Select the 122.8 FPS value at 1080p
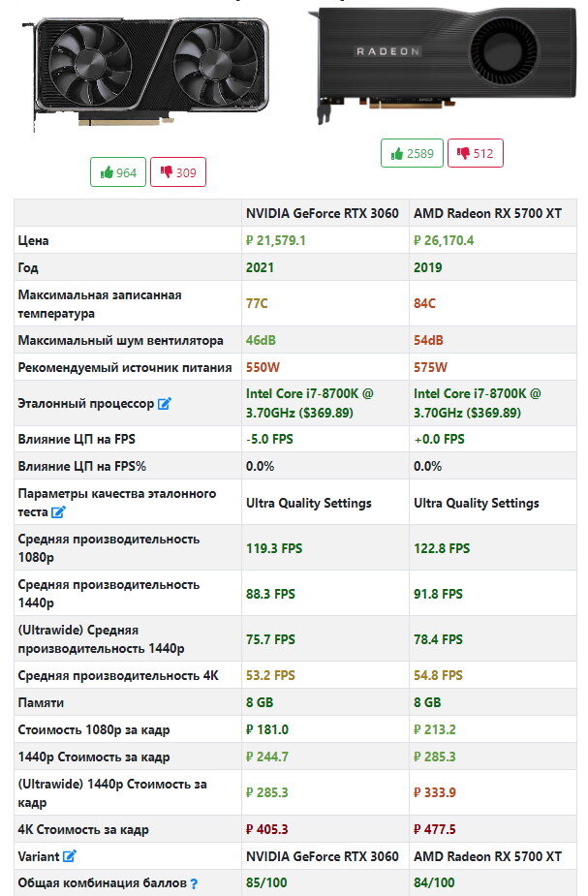This screenshot has height=896, width=588. click(442, 548)
